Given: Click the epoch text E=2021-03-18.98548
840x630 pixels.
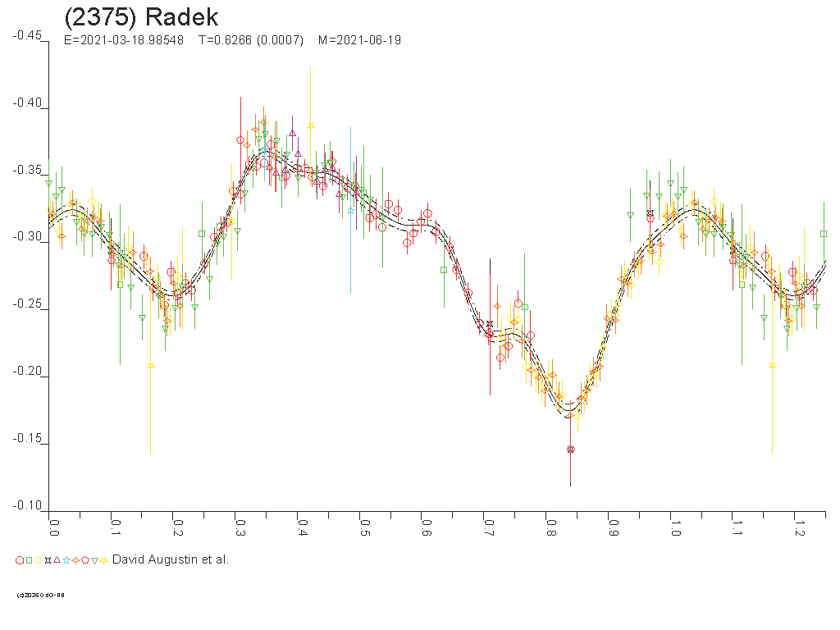Looking at the screenshot, I should pos(124,40).
